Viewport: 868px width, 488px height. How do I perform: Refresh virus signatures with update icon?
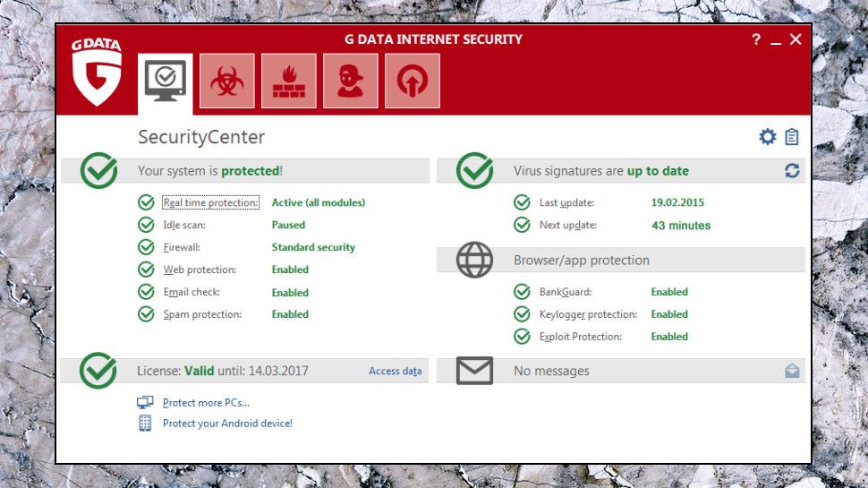click(x=792, y=170)
